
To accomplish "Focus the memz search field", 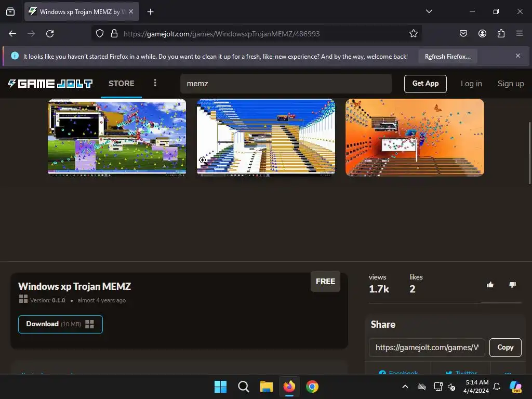I will pyautogui.click(x=286, y=84).
